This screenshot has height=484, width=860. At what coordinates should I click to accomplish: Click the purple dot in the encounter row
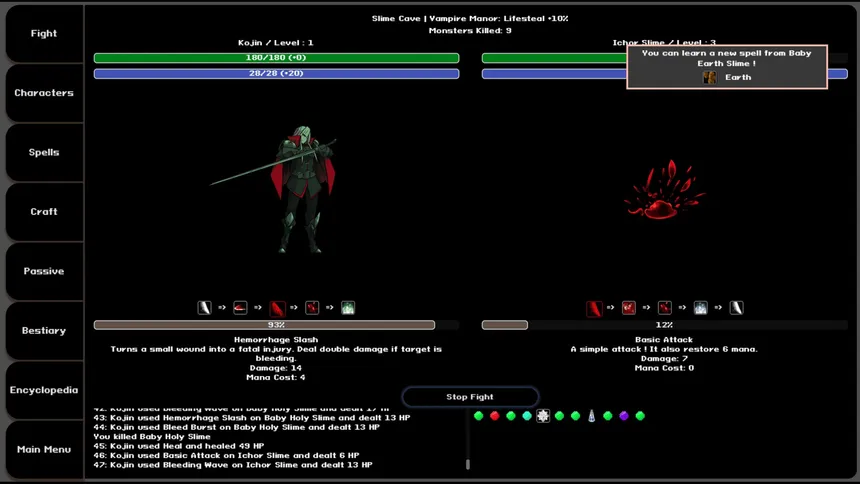[x=624, y=416]
